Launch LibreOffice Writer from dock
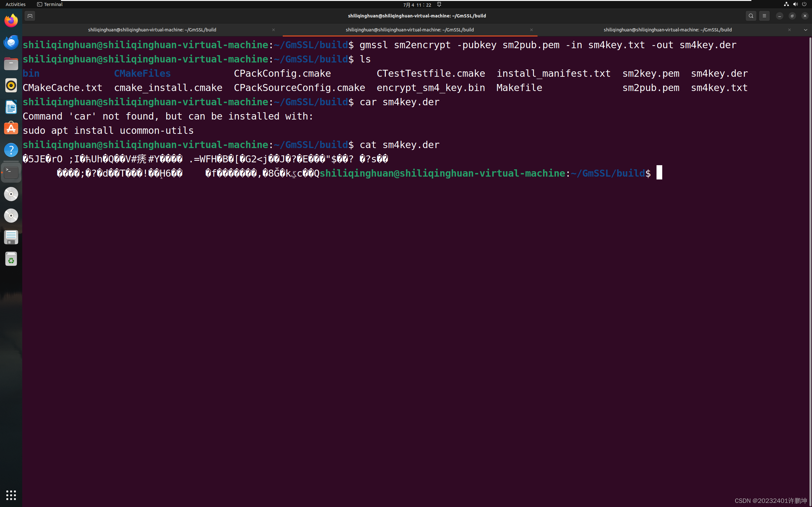The width and height of the screenshot is (812, 507). 11,107
